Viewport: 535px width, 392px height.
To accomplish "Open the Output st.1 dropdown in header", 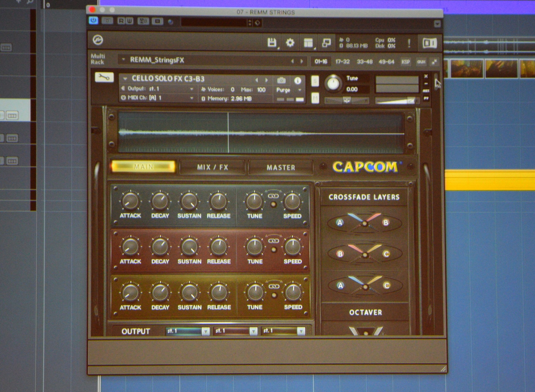I will [x=158, y=89].
